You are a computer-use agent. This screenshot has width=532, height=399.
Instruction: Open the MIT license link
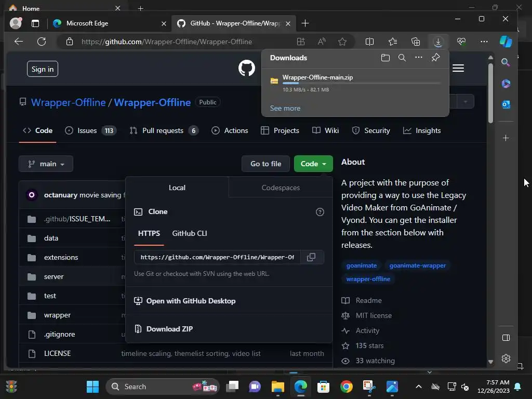coord(374,315)
